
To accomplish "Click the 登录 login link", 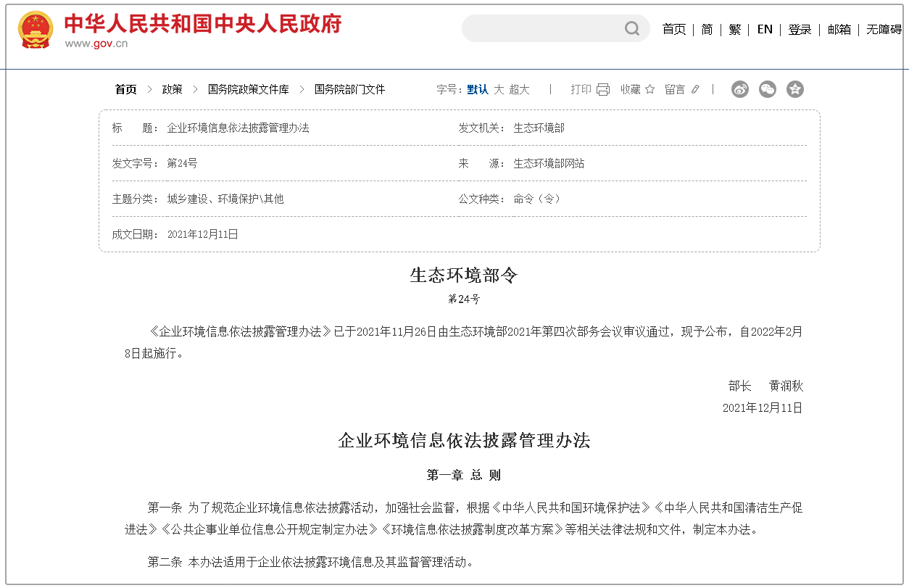I will (x=800, y=29).
